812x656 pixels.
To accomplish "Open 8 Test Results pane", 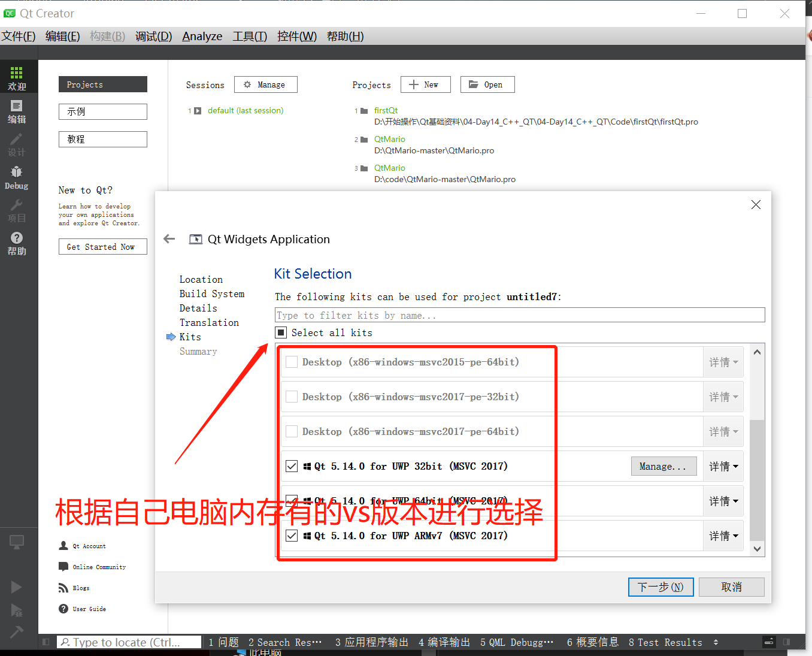I will coord(665,642).
